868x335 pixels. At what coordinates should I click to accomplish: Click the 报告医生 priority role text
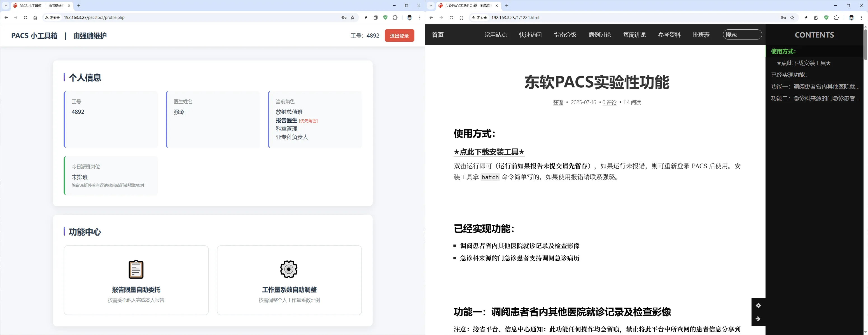pyautogui.click(x=286, y=120)
